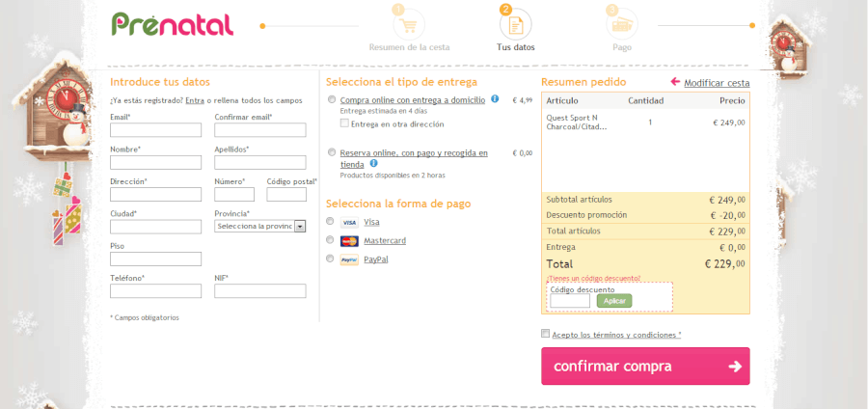Focus the Número input field
This screenshot has width=868, height=409.
tap(234, 194)
